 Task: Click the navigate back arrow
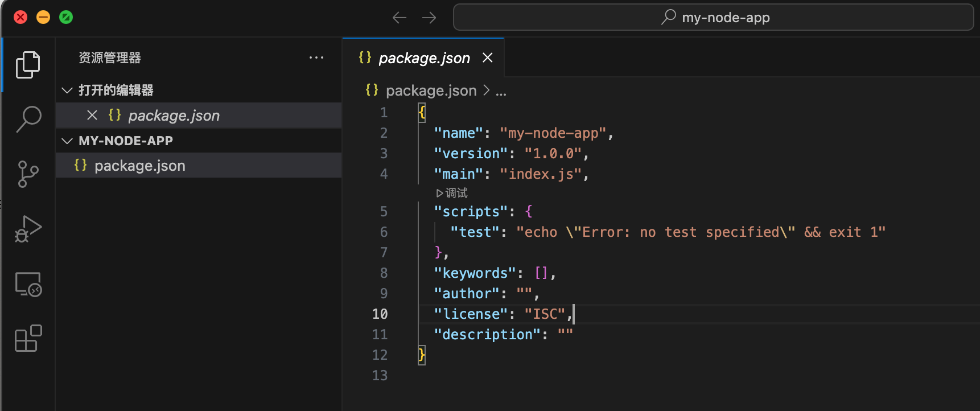[x=400, y=18]
